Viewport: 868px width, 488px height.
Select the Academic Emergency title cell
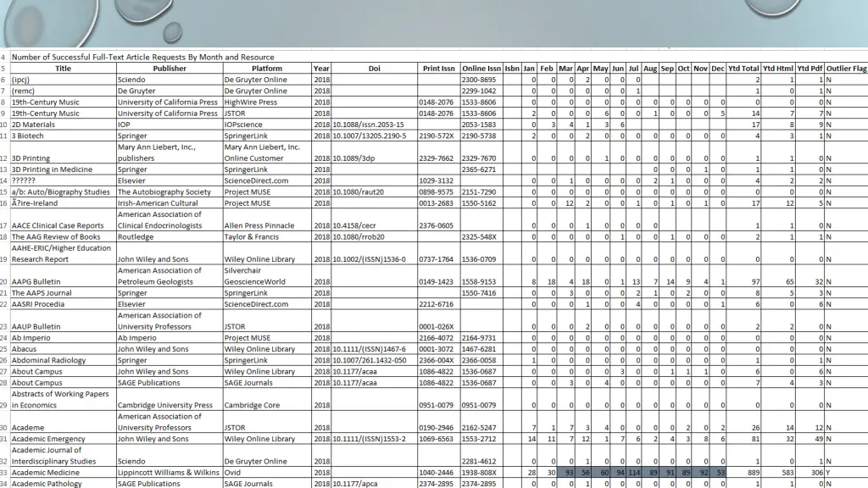tap(63, 439)
